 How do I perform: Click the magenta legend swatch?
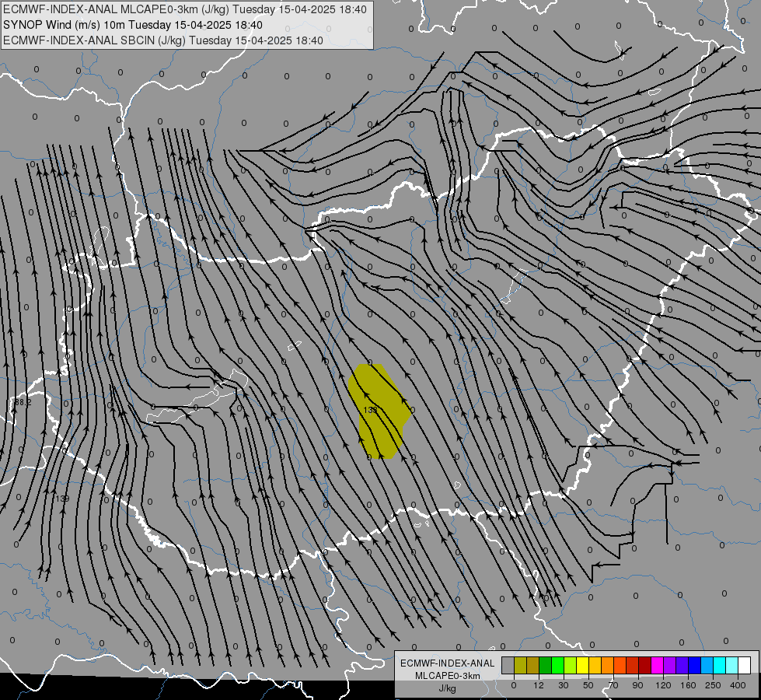click(658, 665)
